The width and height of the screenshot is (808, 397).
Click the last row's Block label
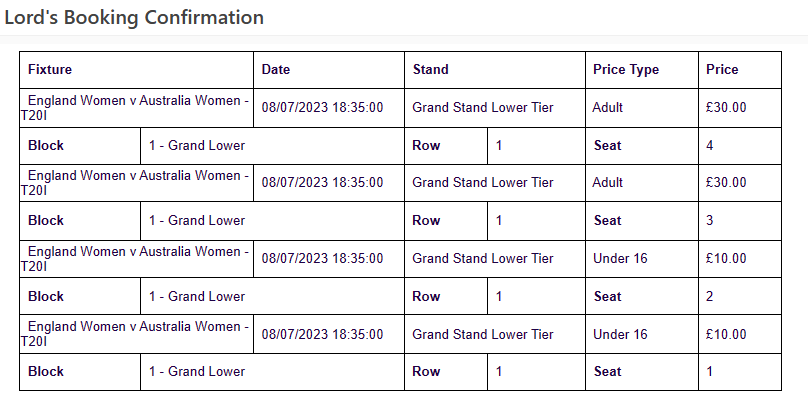tap(80, 372)
